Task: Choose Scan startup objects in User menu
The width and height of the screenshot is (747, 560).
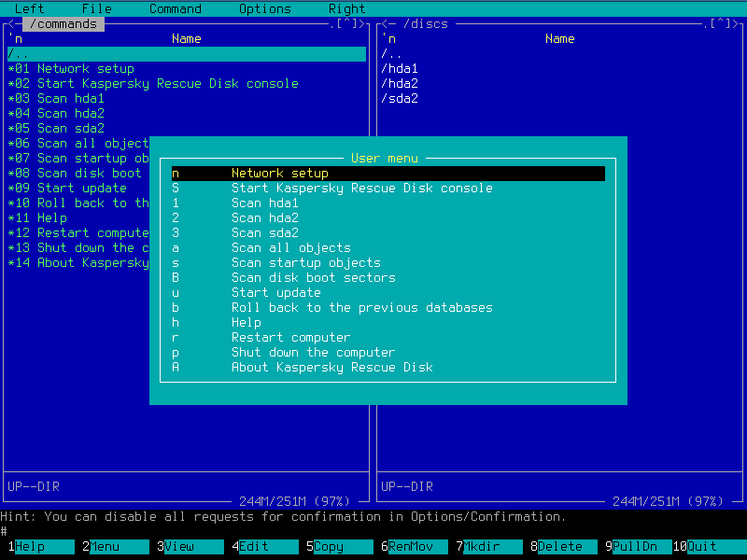Action: coord(388,263)
